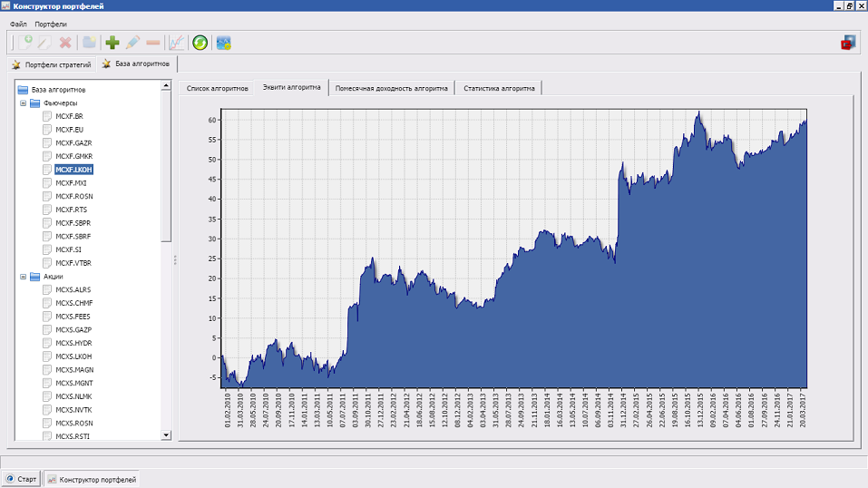Screen dimensions: 868x488
Task: Click the red X delete icon
Action: pyautogui.click(x=65, y=42)
